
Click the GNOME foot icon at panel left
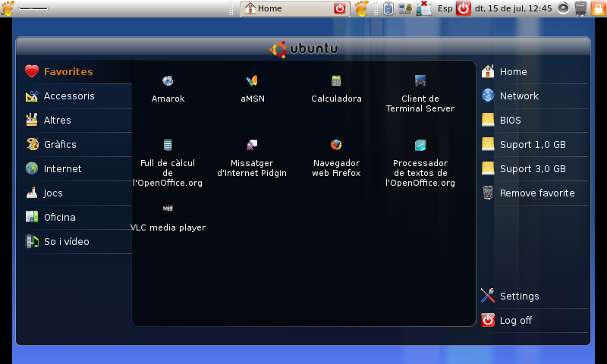click(8, 8)
